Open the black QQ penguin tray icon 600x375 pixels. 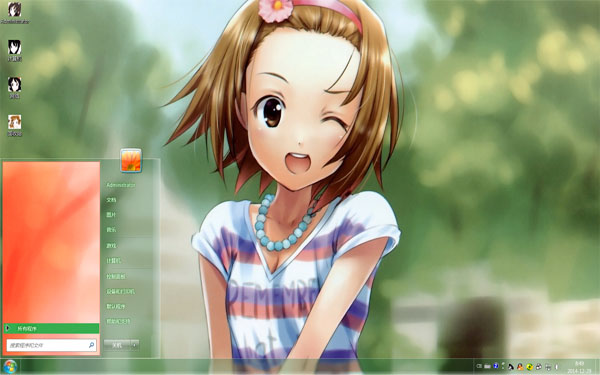511,367
